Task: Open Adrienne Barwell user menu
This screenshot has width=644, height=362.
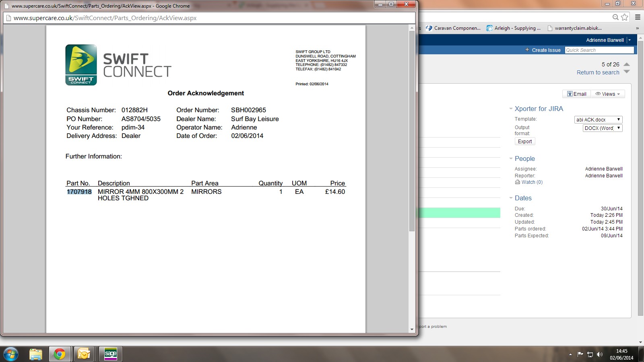Action: click(608, 40)
